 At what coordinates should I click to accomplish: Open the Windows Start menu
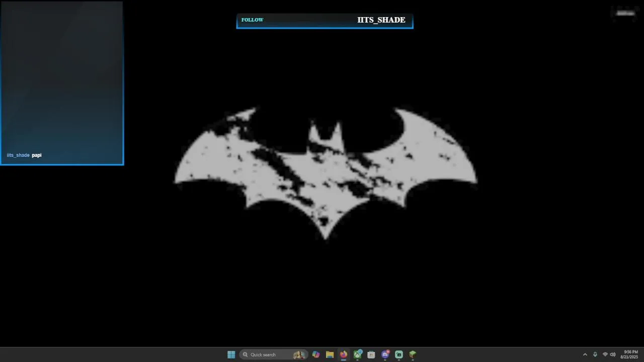(x=231, y=354)
